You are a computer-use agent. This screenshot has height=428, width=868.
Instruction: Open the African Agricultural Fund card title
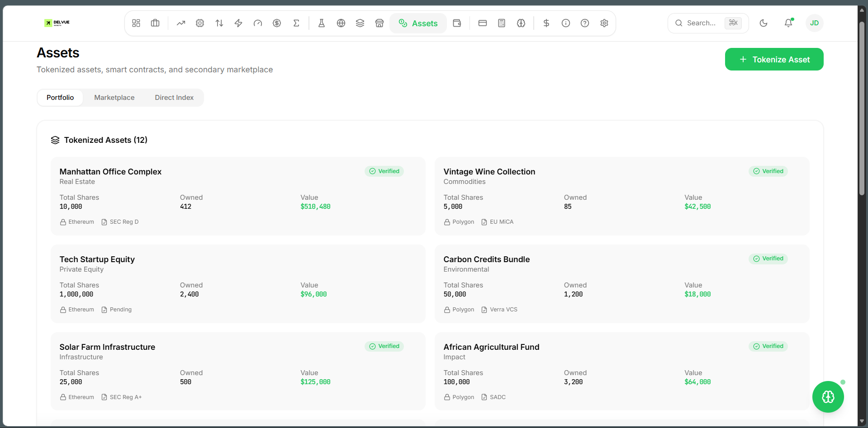(491, 347)
